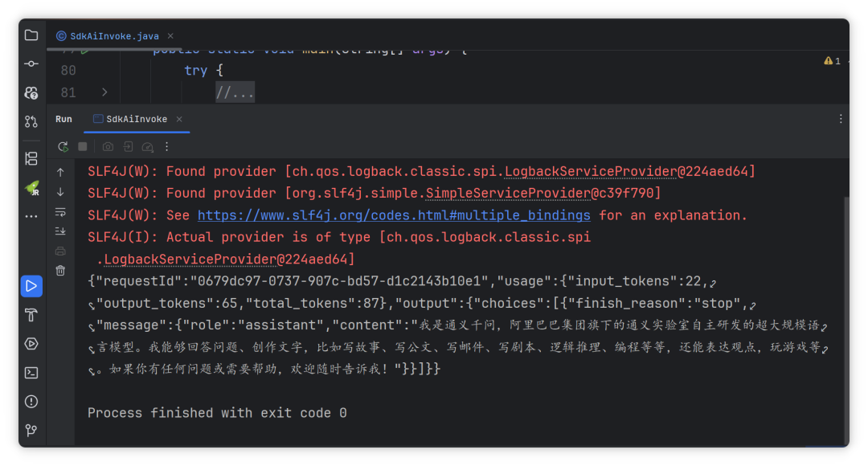The height and width of the screenshot is (466, 868).
Task: Stop the running process button
Action: click(x=83, y=147)
